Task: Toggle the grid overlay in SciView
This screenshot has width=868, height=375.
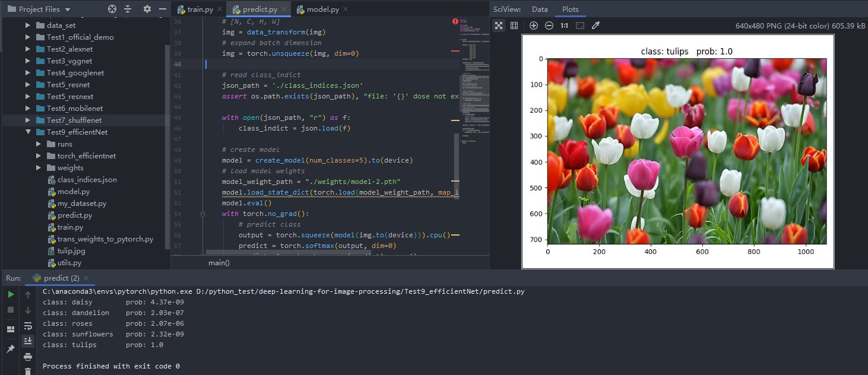Action: [x=514, y=26]
